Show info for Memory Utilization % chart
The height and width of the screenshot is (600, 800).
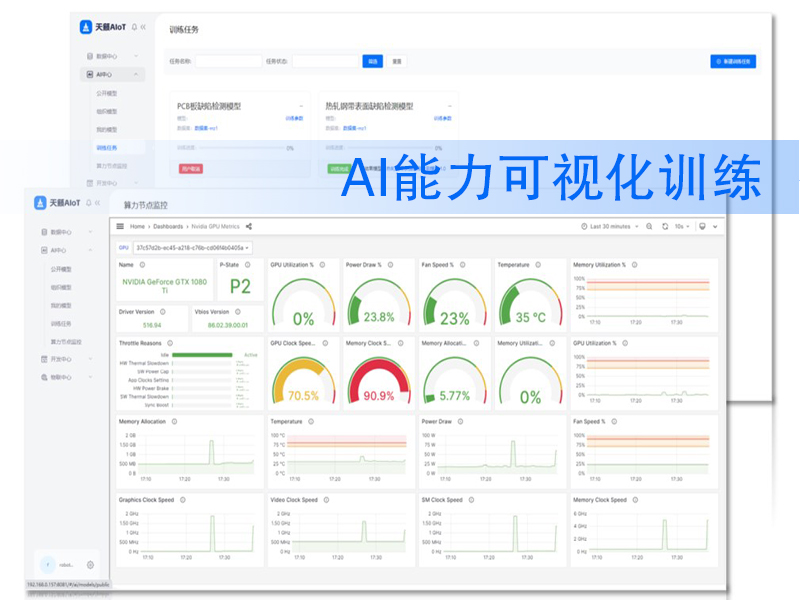coord(635,265)
